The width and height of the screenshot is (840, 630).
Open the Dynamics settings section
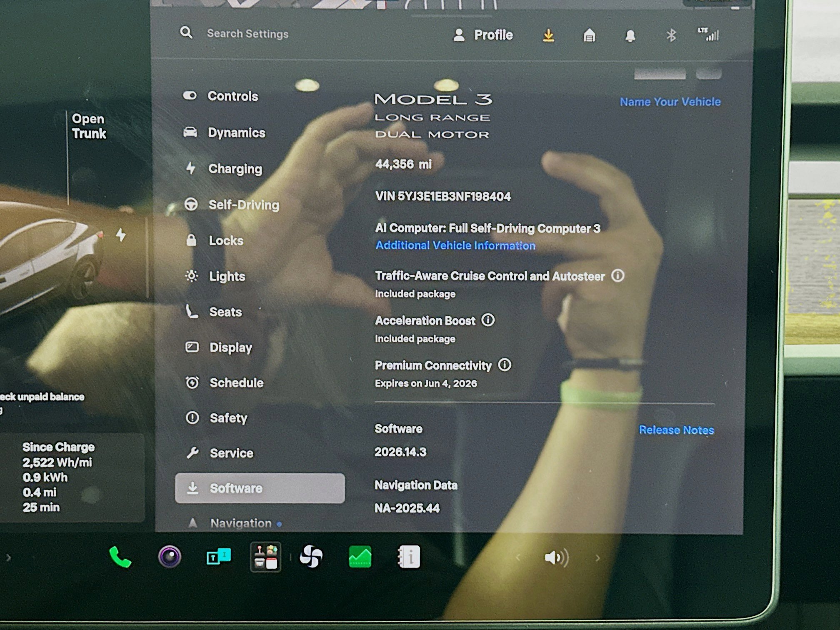point(224,132)
